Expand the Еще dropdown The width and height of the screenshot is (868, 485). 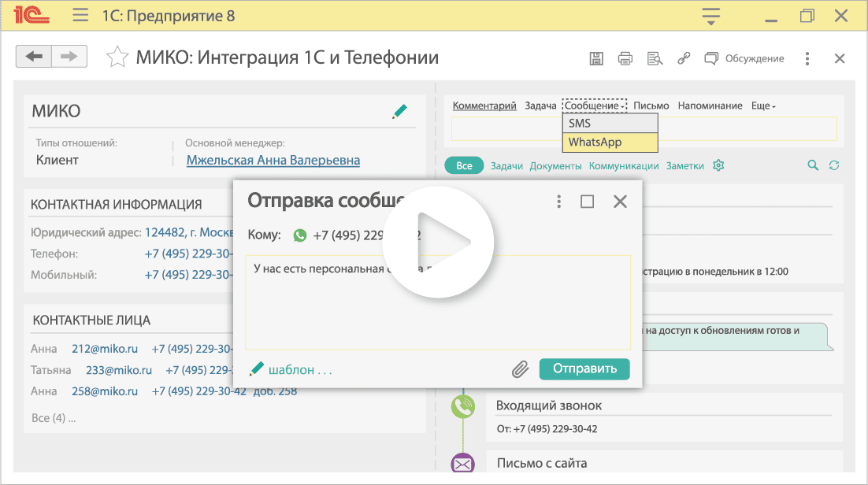click(762, 105)
